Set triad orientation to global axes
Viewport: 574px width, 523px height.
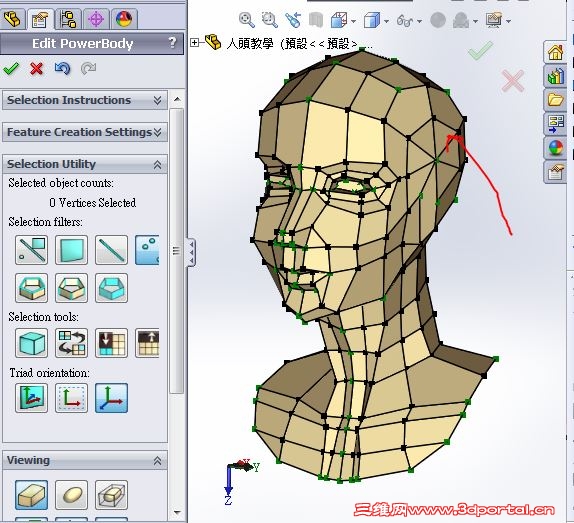[x=111, y=398]
